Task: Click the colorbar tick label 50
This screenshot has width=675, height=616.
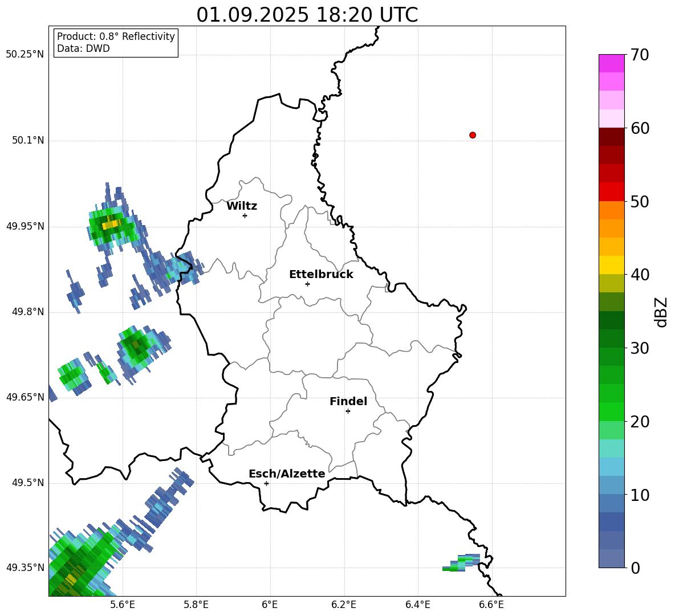Action: [639, 202]
